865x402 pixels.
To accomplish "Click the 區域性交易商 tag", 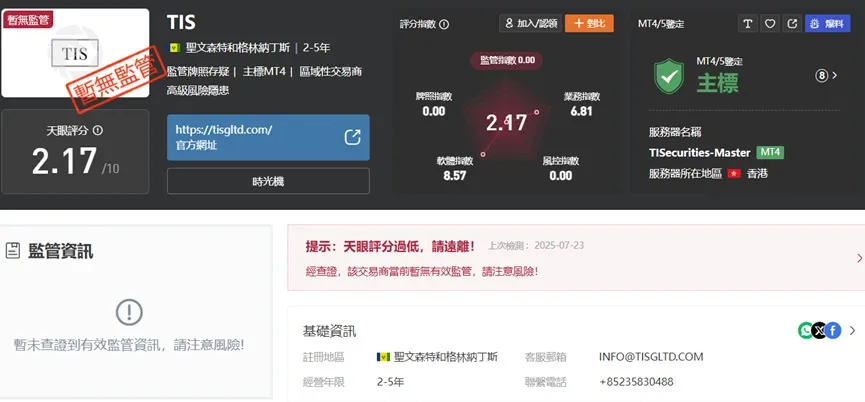I will pyautogui.click(x=330, y=72).
